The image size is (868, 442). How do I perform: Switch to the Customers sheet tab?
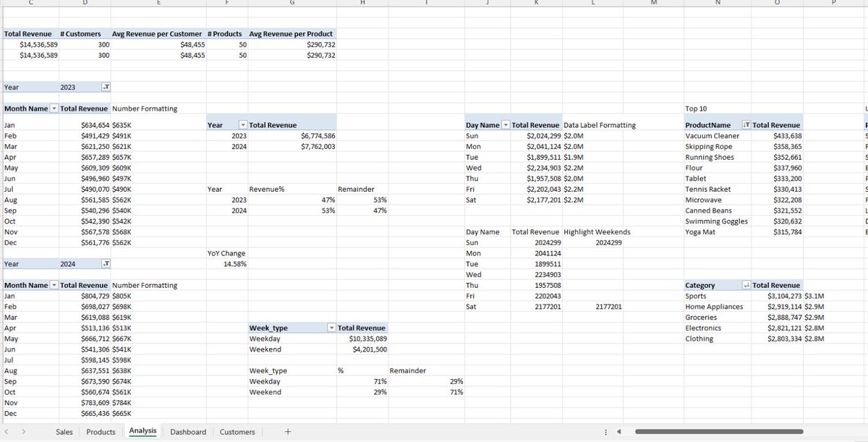tap(237, 432)
